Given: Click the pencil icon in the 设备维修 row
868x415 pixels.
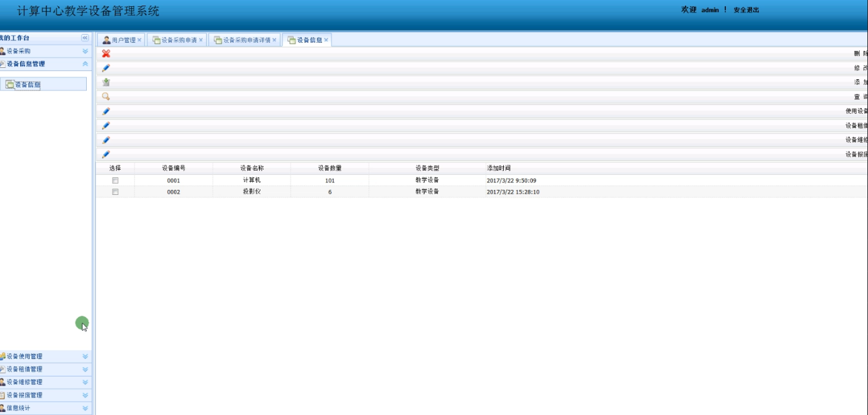Looking at the screenshot, I should coord(106,140).
